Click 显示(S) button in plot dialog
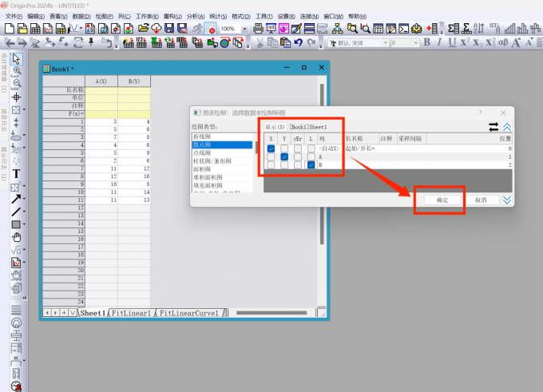 (x=275, y=127)
